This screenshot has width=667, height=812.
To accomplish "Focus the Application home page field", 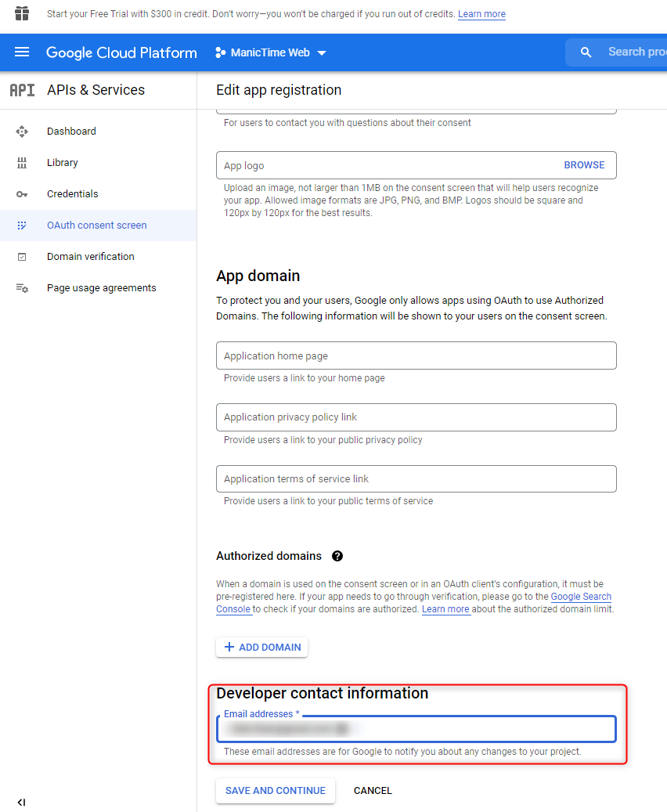I will (x=416, y=355).
